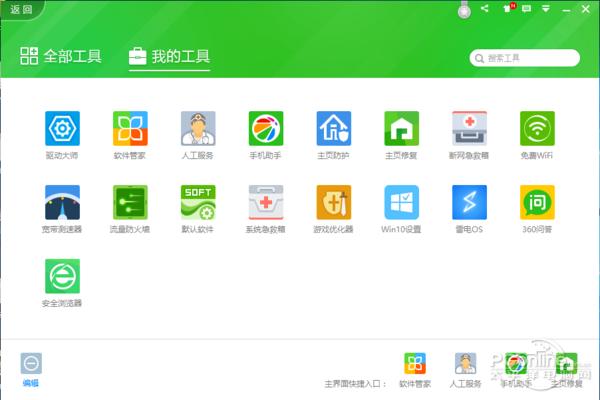
Task: Launch 免费WiFi tool
Action: [537, 128]
